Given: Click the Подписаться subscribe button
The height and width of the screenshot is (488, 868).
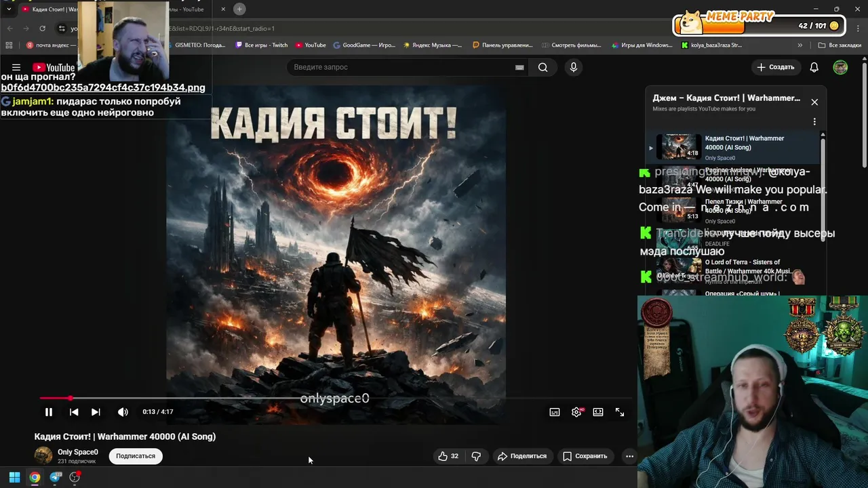Looking at the screenshot, I should coord(136,456).
